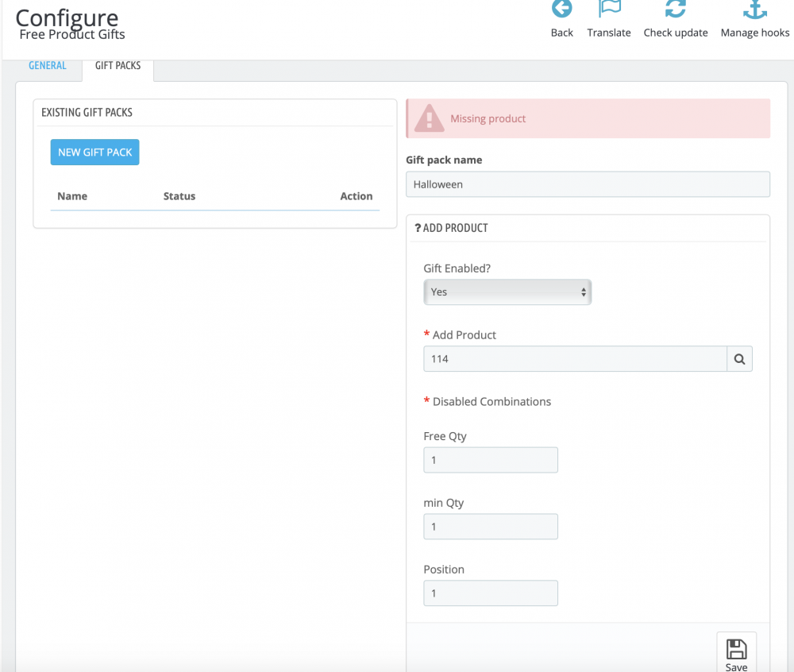Screen dimensions: 794x672
Task: Click the Missing product warning icon
Action: pyautogui.click(x=430, y=118)
